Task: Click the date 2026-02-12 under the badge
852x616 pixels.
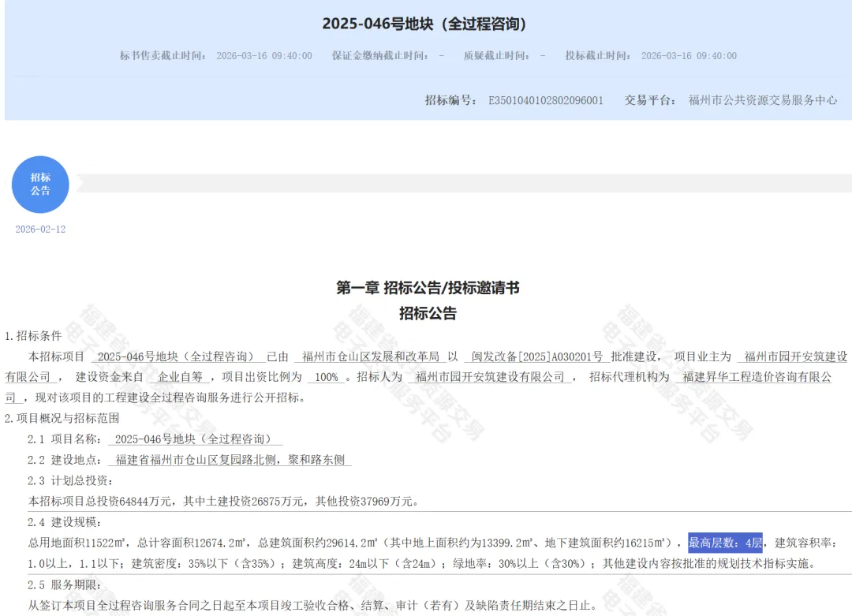Action: pyautogui.click(x=40, y=230)
